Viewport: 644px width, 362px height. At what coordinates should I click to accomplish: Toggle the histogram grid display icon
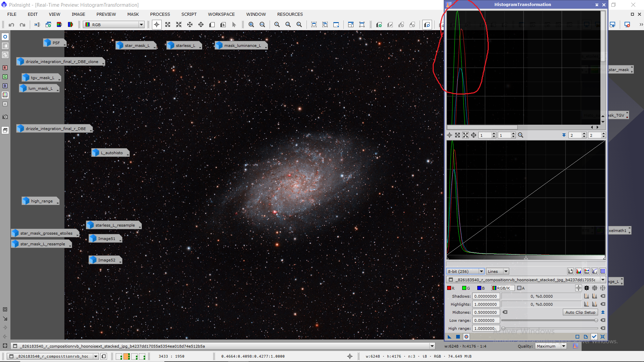603,271
